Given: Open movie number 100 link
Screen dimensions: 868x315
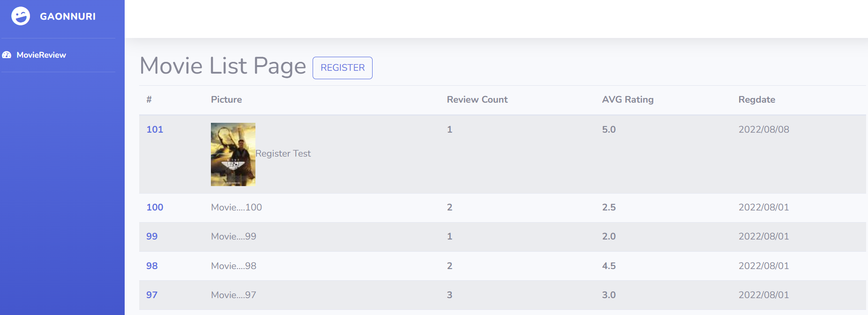Looking at the screenshot, I should 155,207.
